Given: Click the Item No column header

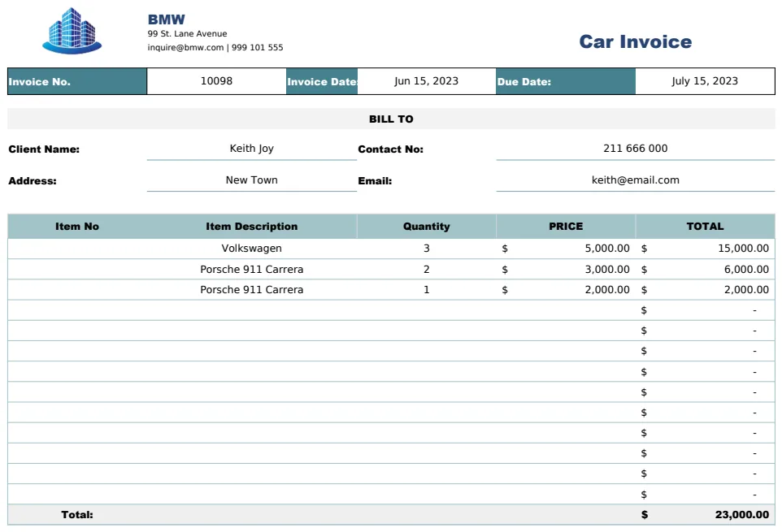Looking at the screenshot, I should pos(77,226).
